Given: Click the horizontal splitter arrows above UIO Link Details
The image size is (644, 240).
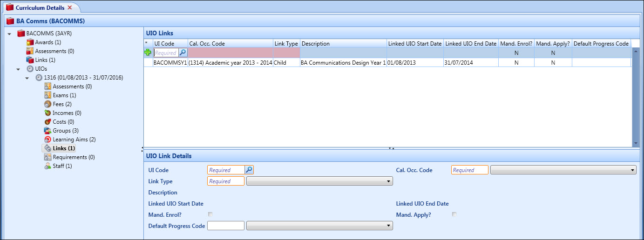Looking at the screenshot, I should 392,148.
